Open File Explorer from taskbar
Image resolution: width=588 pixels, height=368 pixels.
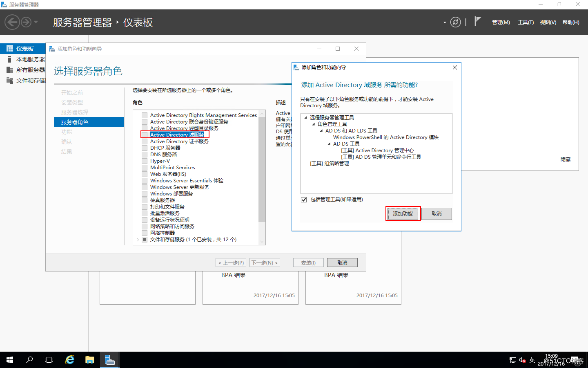coord(90,360)
